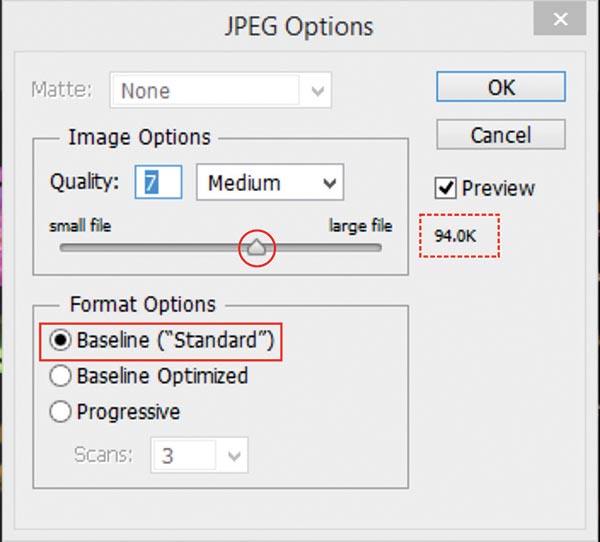600x542 pixels.
Task: Select the Progressive format option
Action: 60,411
